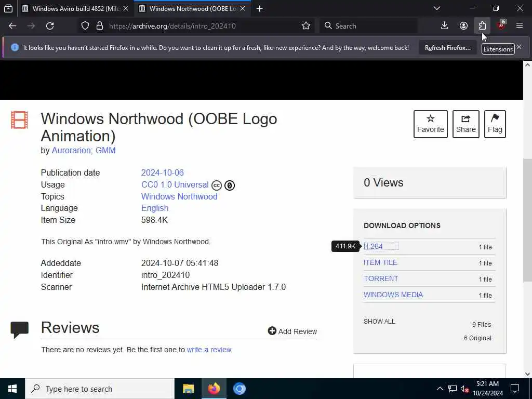The width and height of the screenshot is (532, 399).
Task: Open Windows Northwood topic link
Action: pos(179,196)
